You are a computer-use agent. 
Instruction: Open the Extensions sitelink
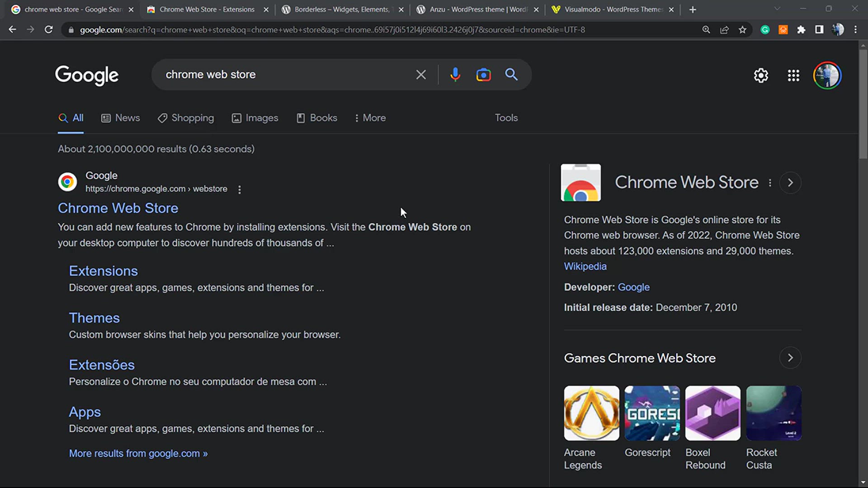tap(104, 271)
